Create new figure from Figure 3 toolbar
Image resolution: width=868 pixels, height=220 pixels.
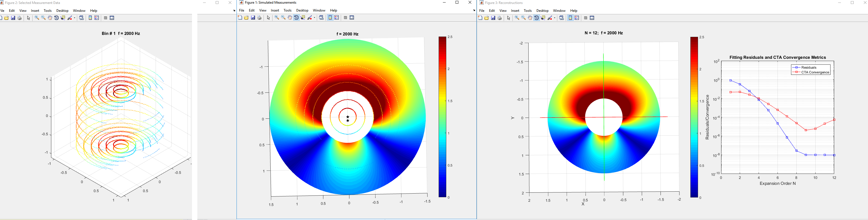[x=480, y=18]
